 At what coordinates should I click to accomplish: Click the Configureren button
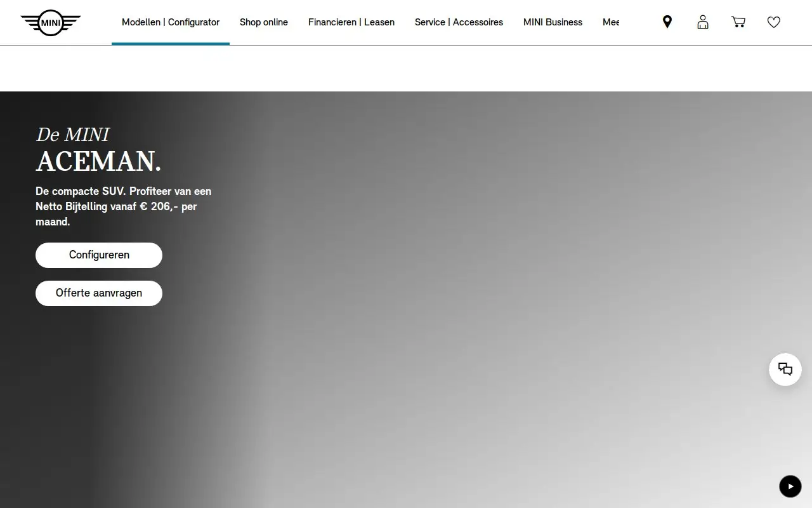[x=99, y=255]
